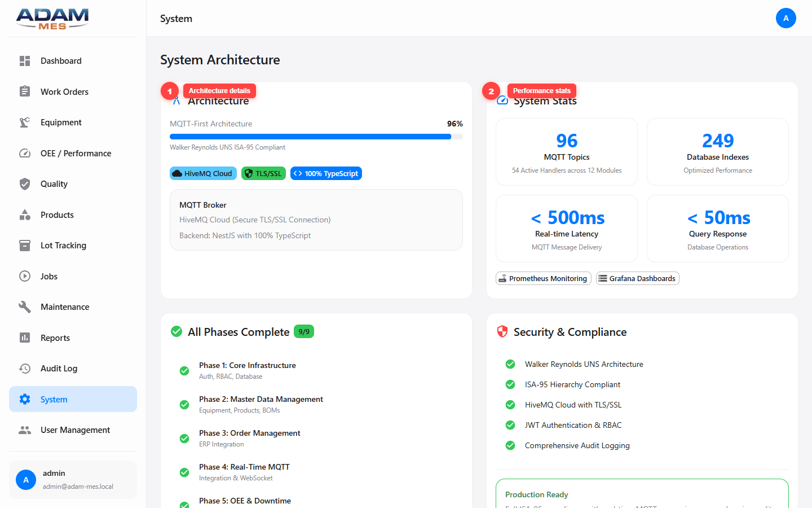Click the Audit Log history icon

25,368
